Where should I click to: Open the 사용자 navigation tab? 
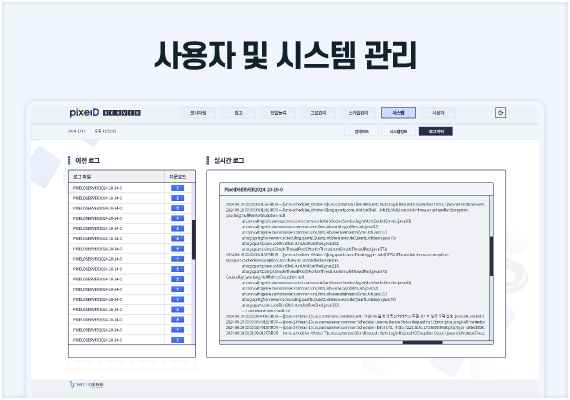tap(438, 113)
